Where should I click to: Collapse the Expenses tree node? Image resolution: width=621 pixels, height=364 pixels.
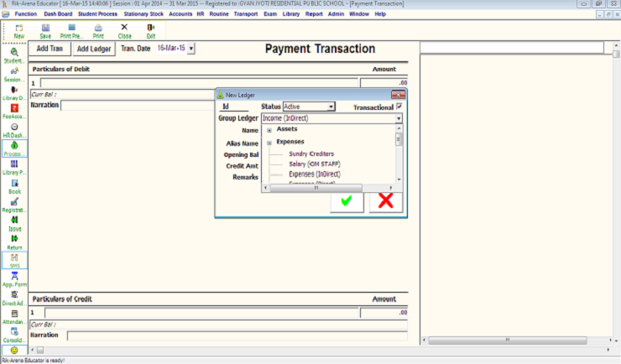pyautogui.click(x=269, y=143)
